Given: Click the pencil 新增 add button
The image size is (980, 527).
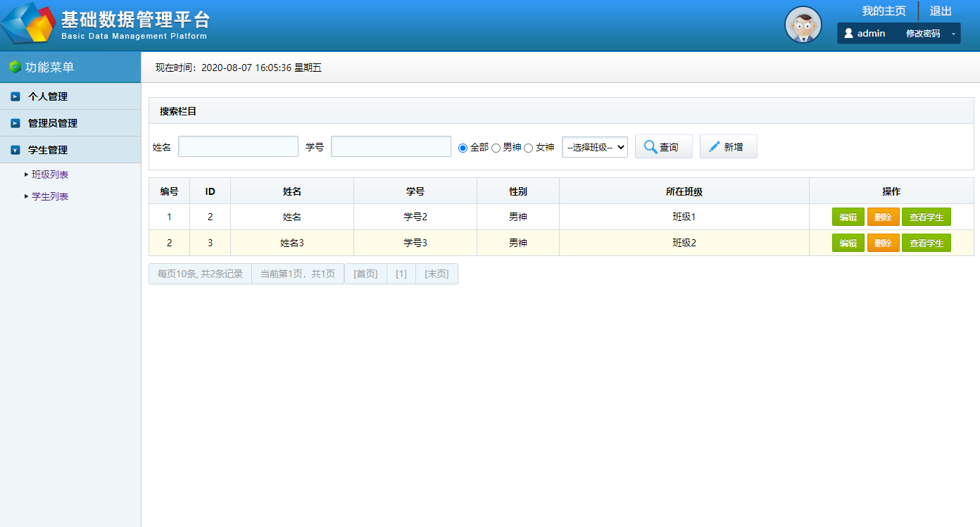Looking at the screenshot, I should click(x=728, y=147).
